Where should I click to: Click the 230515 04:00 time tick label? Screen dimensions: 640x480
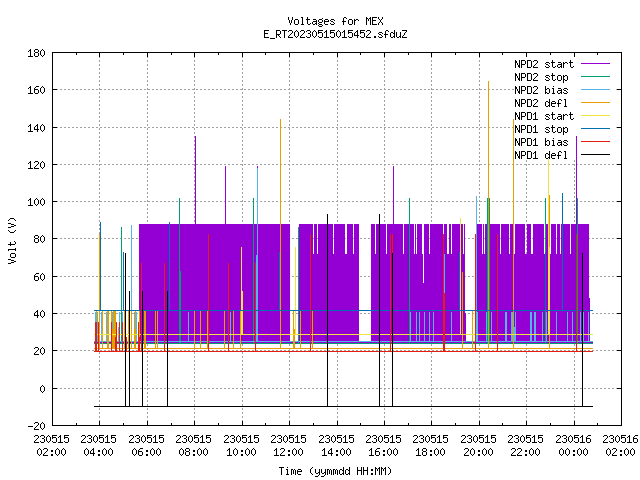click(98, 446)
